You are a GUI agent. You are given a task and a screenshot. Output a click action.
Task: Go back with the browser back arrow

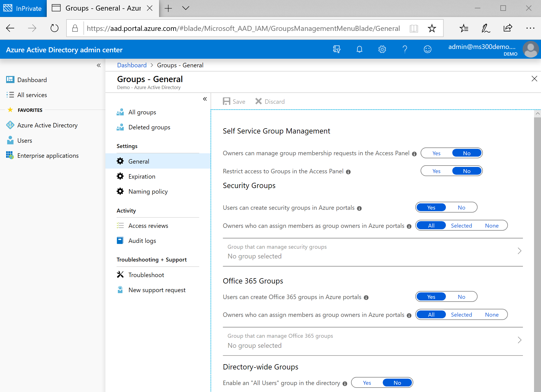(10, 28)
